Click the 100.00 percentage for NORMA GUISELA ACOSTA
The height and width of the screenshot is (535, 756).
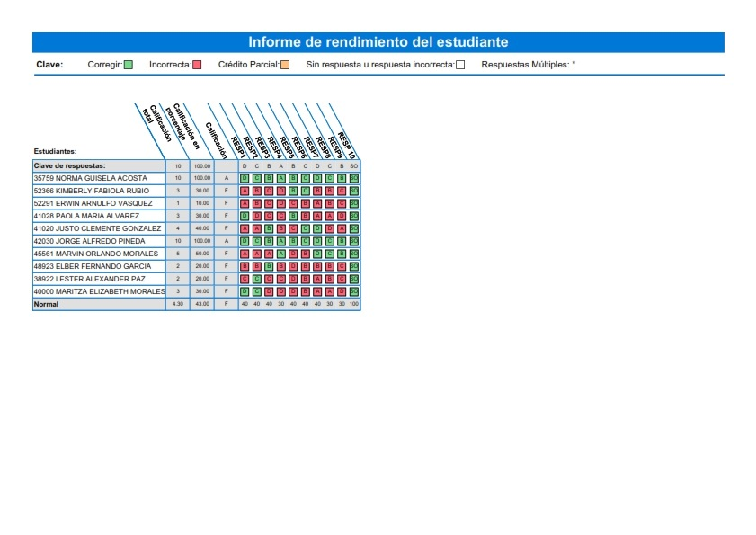coord(202,179)
